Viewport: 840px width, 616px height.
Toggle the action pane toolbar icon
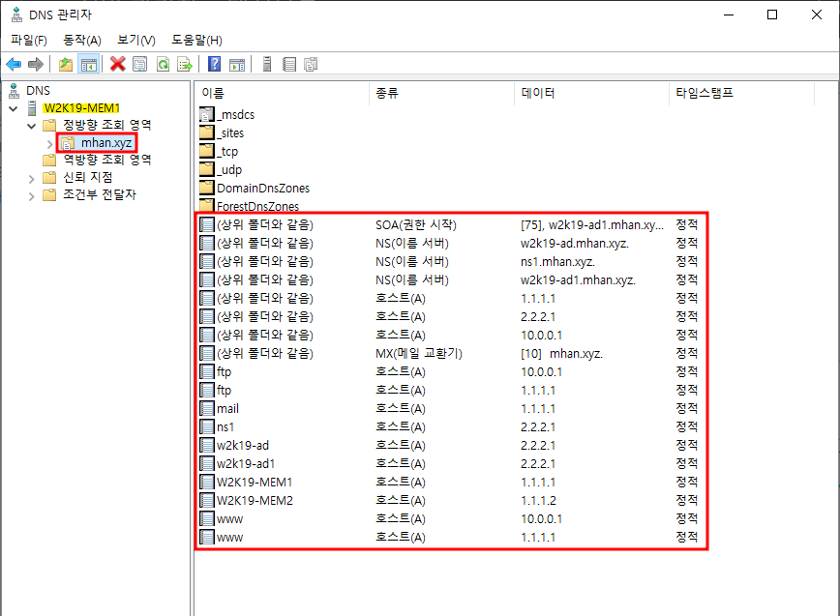point(237,65)
